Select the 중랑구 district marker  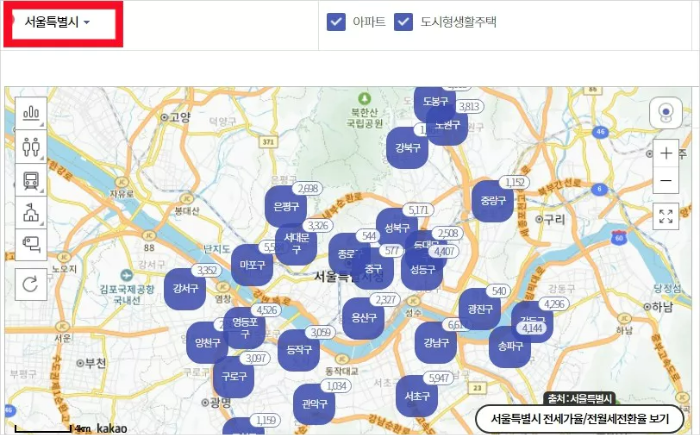point(493,201)
